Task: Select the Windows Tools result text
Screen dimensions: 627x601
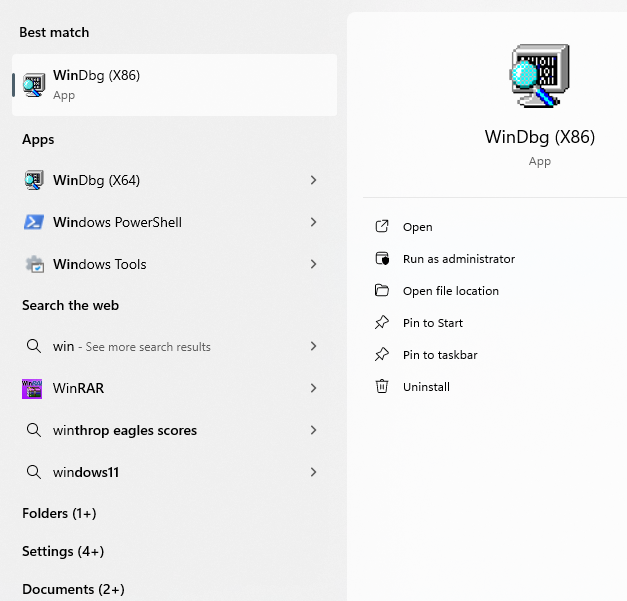Action: [x=100, y=264]
